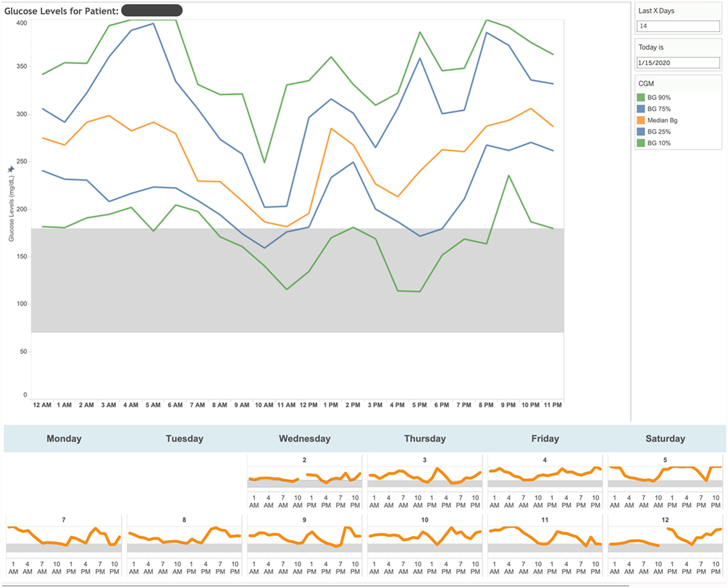This screenshot has width=728, height=588.
Task: Click the Thursday column header
Action: [x=425, y=439]
